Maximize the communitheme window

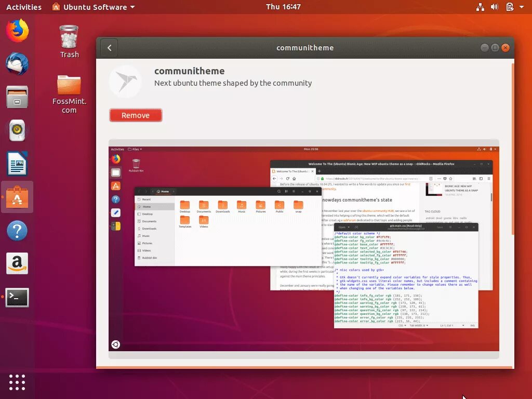(x=495, y=48)
